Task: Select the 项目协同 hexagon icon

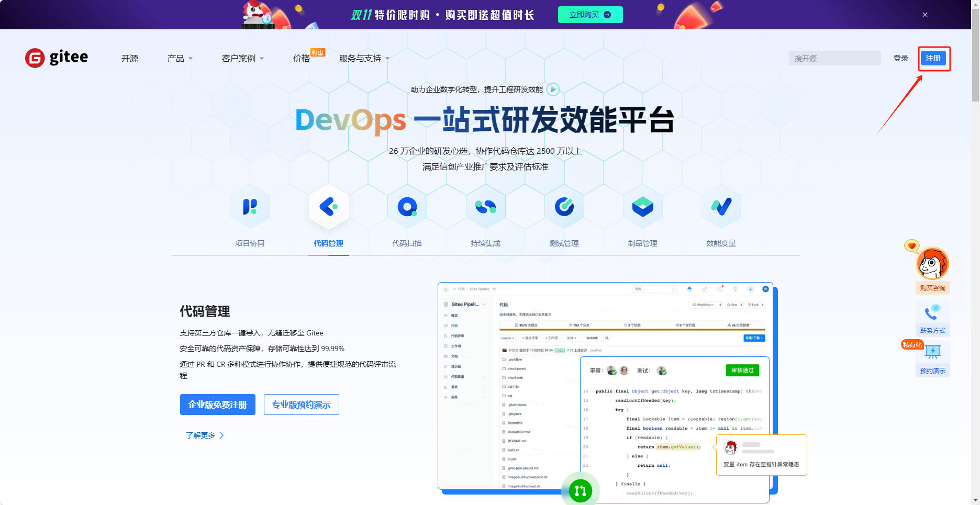Action: 250,207
